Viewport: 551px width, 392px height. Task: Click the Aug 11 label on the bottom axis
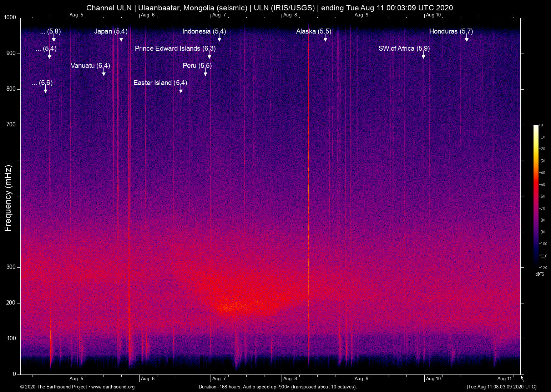click(505, 379)
